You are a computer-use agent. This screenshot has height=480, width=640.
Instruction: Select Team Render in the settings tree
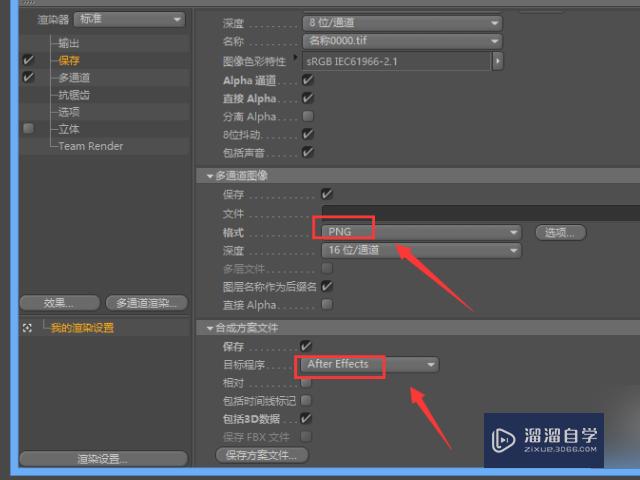click(91, 146)
